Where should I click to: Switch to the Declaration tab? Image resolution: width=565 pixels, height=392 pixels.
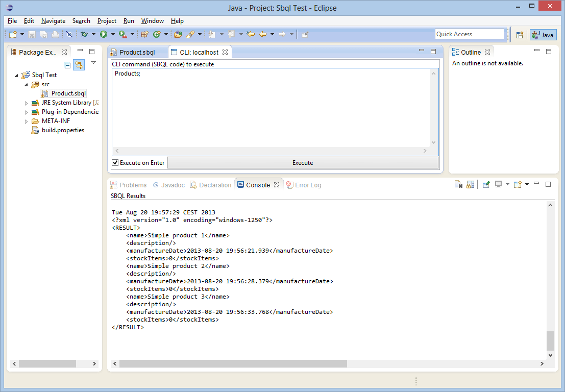coord(211,185)
